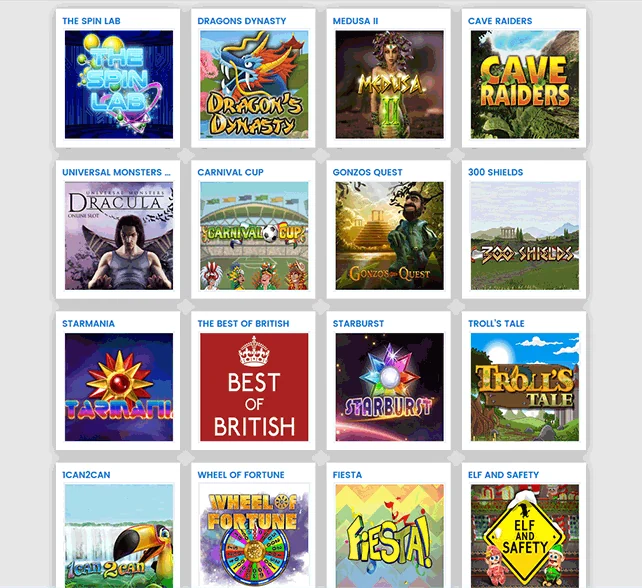Select the Medusa II game artwork
Viewport: 642px width, 588px height.
pos(389,84)
